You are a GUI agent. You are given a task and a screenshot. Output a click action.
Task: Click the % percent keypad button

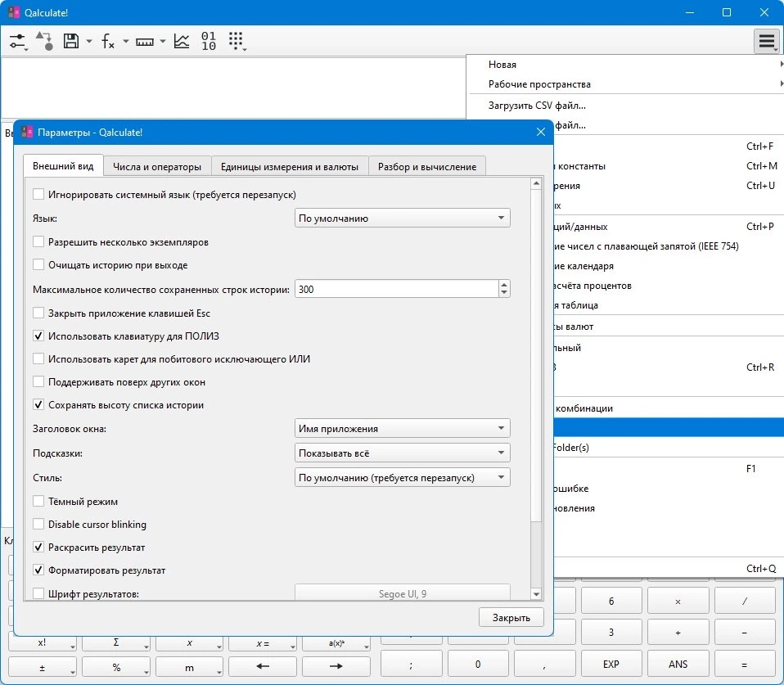pos(116,667)
